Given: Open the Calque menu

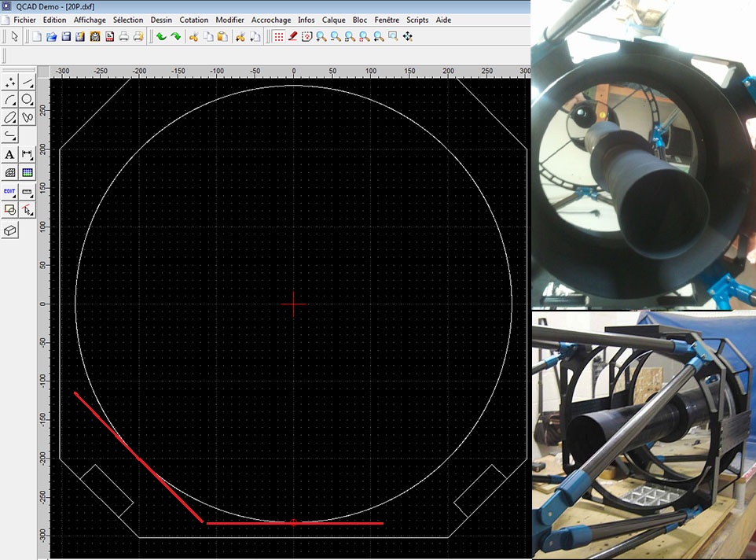Looking at the screenshot, I should 333,20.
